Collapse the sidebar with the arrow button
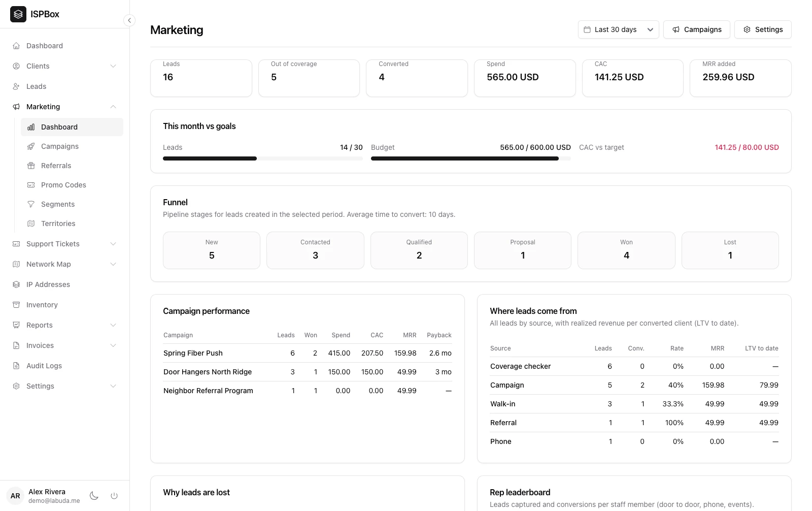 [x=129, y=20]
